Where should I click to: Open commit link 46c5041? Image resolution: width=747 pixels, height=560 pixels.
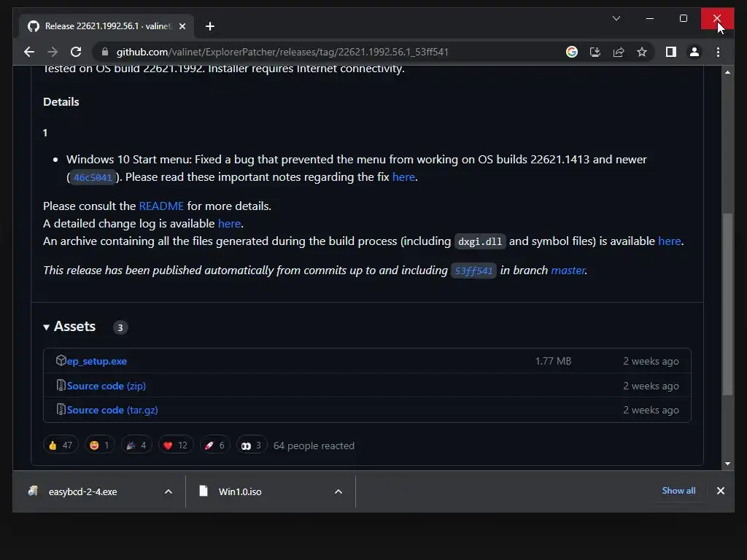(93, 178)
